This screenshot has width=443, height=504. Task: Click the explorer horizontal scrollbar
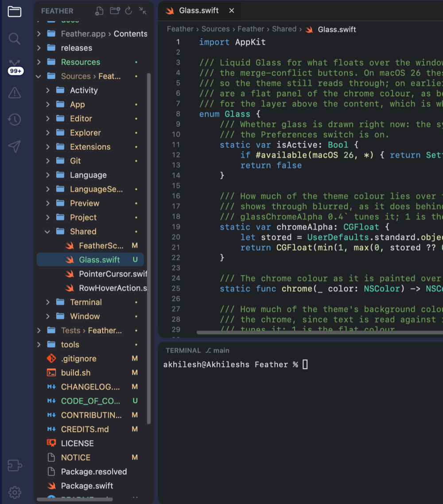75,499
